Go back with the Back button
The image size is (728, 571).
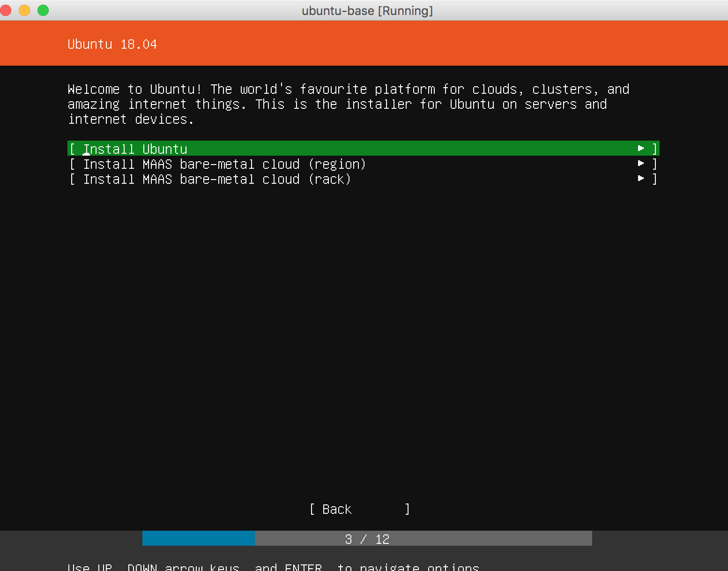coord(359,509)
